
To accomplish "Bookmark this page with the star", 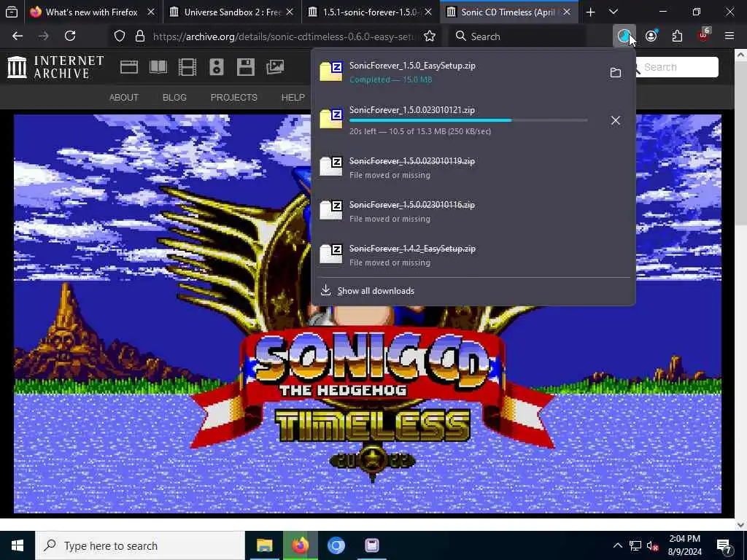I will coord(430,36).
